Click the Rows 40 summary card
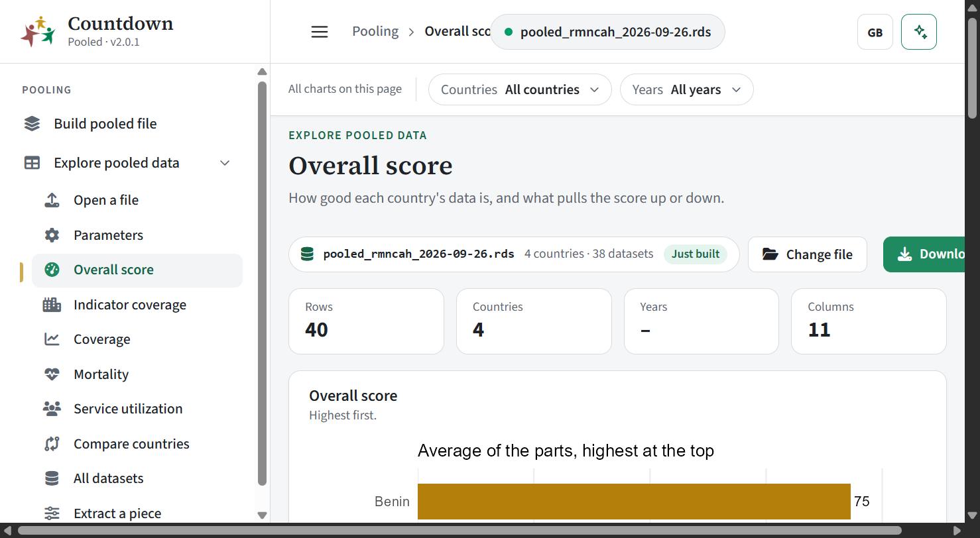This screenshot has width=980, height=538. [366, 321]
